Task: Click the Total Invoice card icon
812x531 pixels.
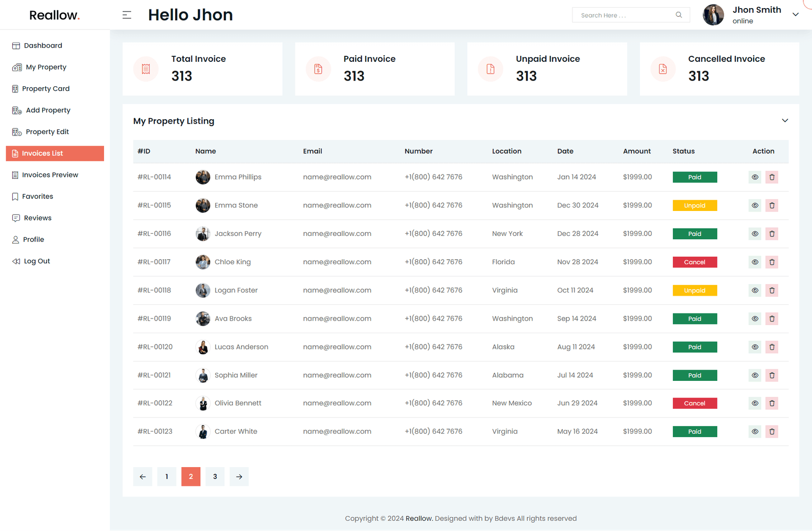Action: (146, 69)
